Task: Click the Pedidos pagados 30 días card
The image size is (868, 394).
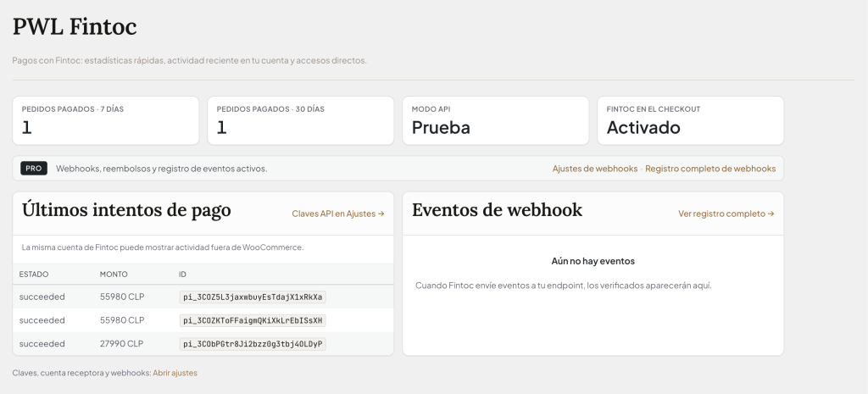Action: click(x=301, y=120)
